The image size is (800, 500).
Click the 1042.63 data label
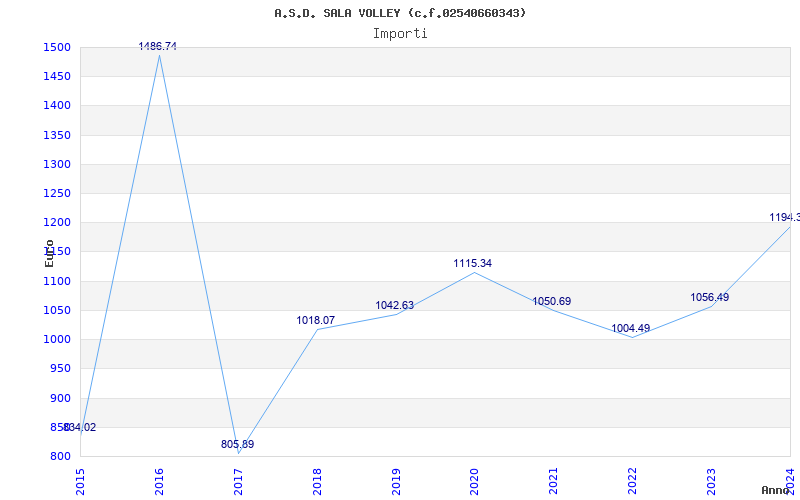(395, 306)
